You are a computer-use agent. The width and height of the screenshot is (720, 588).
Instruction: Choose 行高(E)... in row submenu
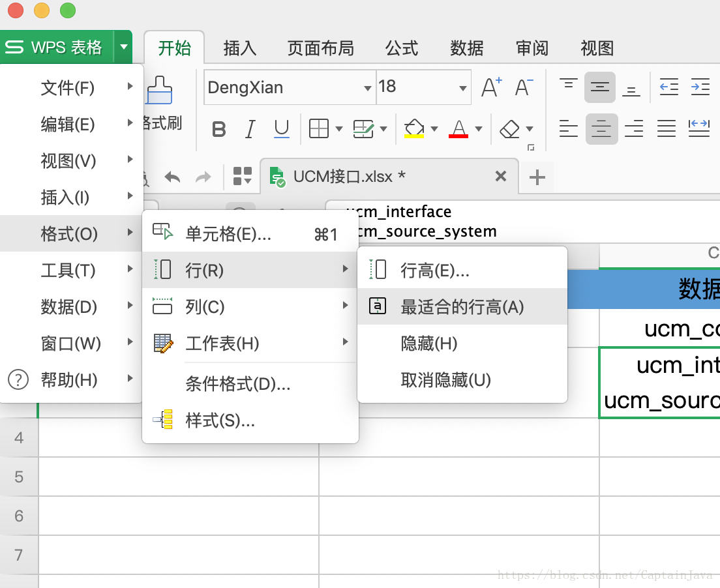tap(462, 271)
